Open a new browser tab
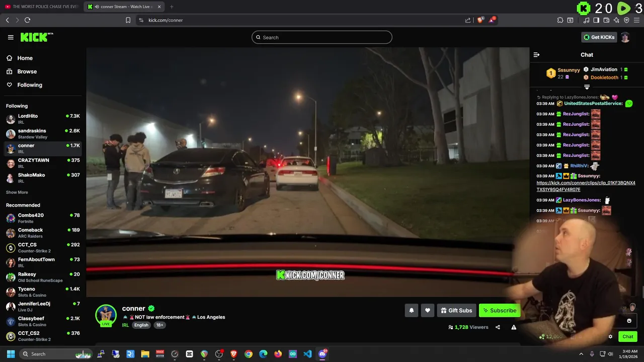Image resolution: width=644 pixels, height=362 pixels. [172, 7]
